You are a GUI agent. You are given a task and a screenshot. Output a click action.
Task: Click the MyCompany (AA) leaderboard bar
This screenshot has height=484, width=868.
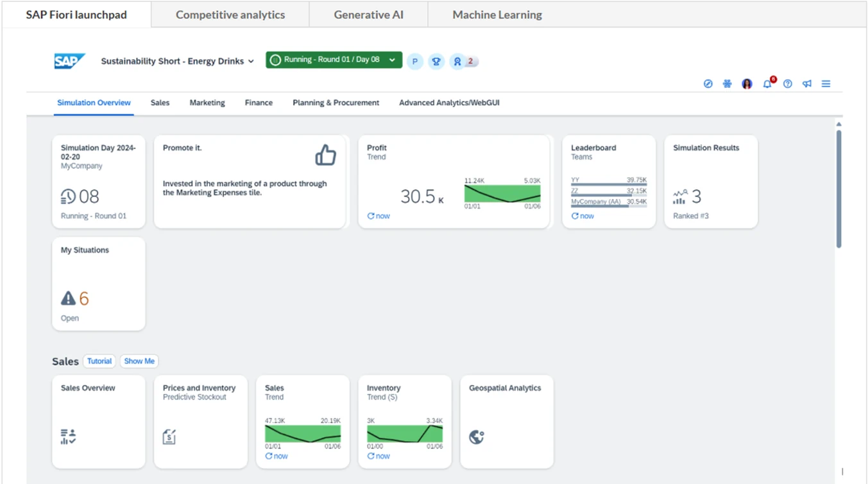pyautogui.click(x=609, y=207)
